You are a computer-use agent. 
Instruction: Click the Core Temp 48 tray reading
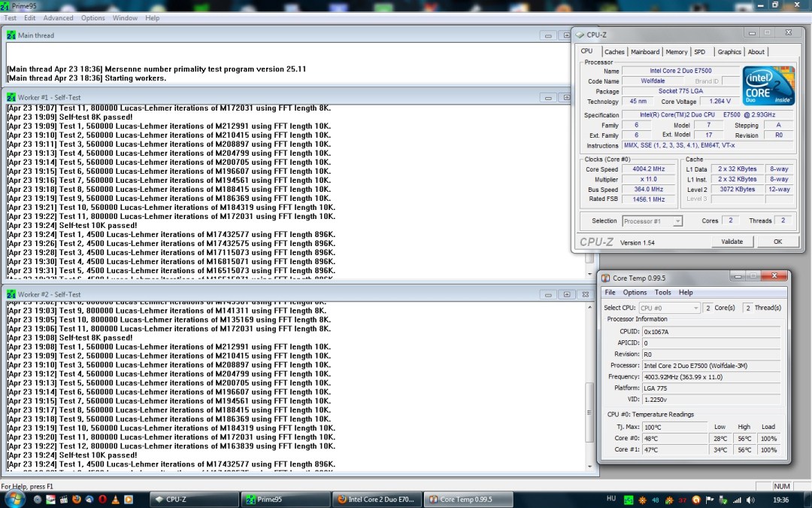pyautogui.click(x=655, y=500)
